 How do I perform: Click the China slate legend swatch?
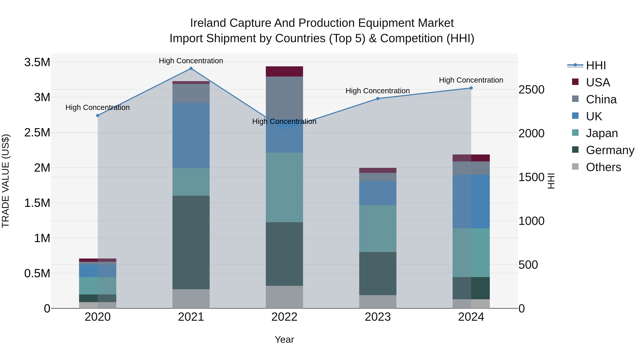575,99
